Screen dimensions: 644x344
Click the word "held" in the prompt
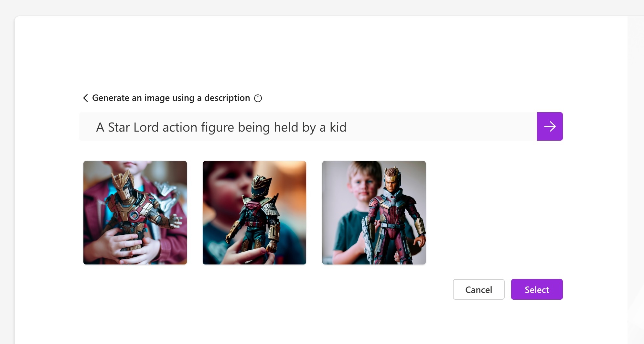[286, 127]
